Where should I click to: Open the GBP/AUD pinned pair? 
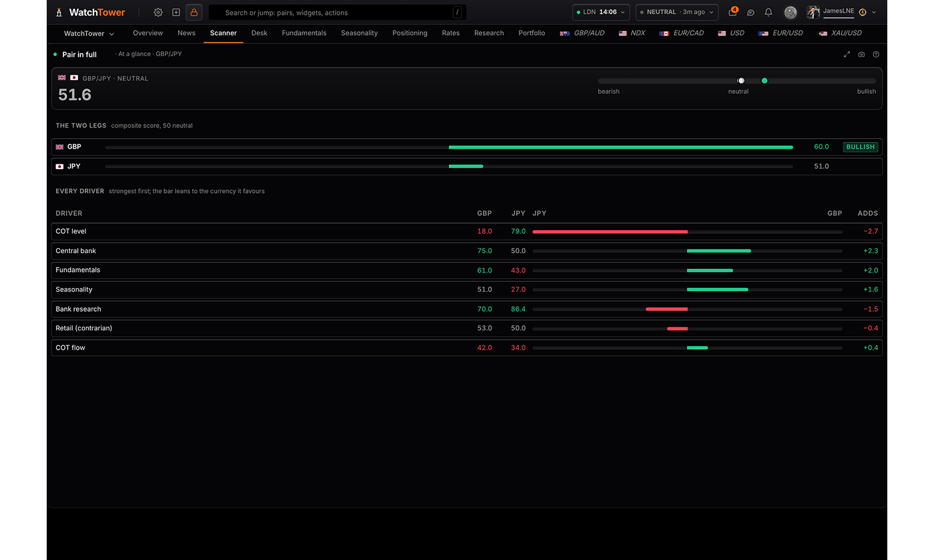click(x=582, y=33)
